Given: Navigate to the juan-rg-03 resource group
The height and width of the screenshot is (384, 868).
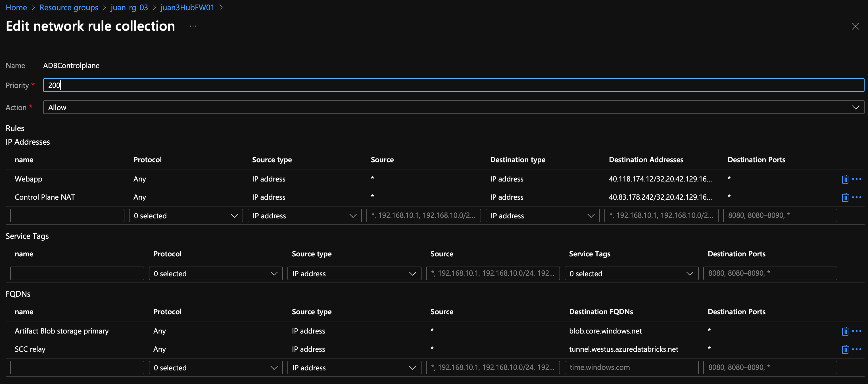Looking at the screenshot, I should point(129,7).
